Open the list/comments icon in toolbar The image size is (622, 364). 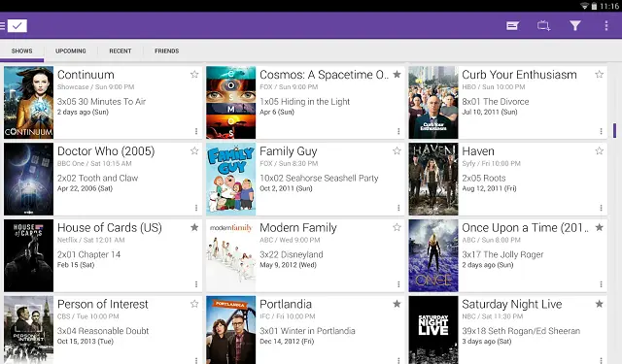pos(512,26)
